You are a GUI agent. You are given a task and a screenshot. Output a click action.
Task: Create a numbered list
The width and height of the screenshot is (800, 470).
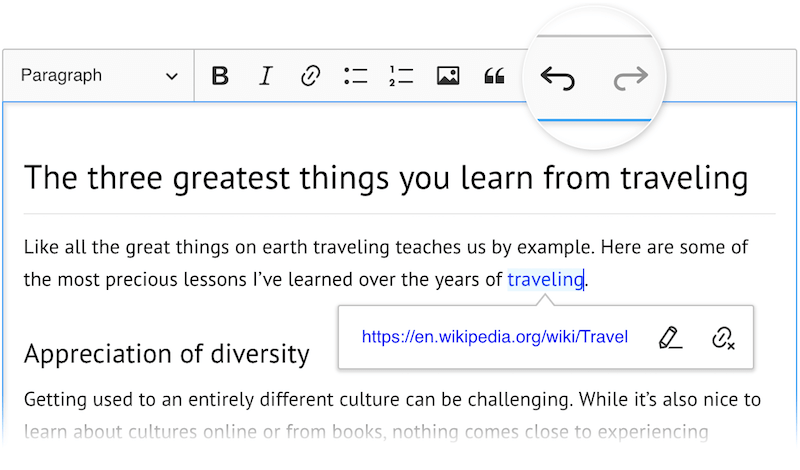pyautogui.click(x=401, y=76)
